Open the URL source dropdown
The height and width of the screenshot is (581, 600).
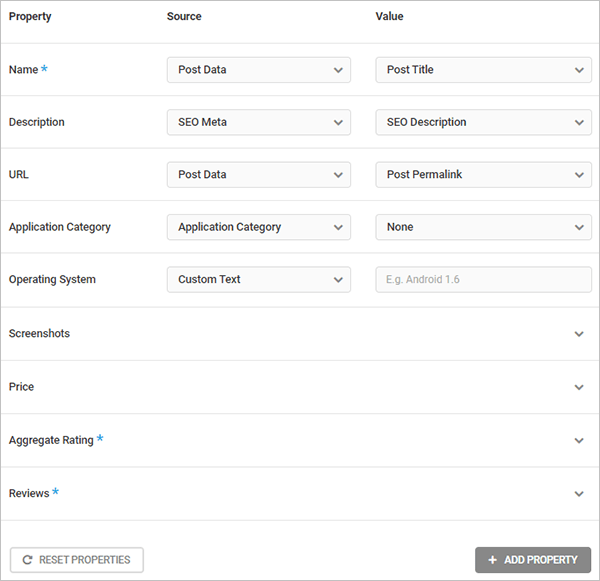259,175
